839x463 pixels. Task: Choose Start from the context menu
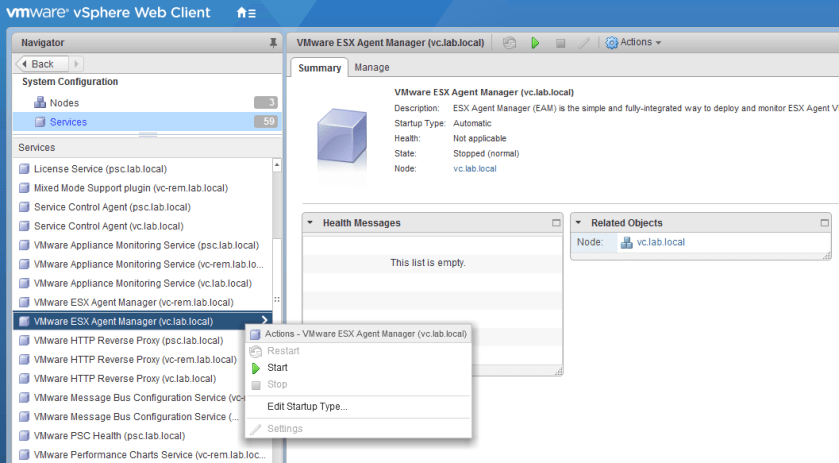[x=277, y=368]
